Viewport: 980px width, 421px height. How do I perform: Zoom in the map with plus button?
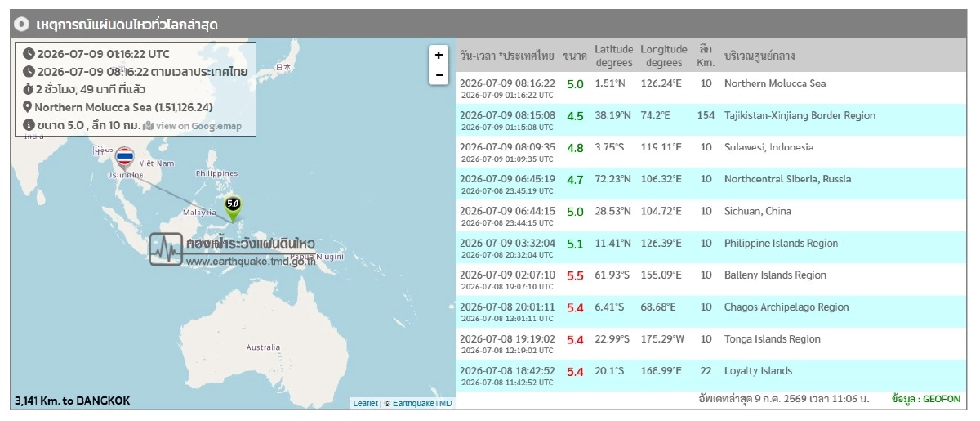pyautogui.click(x=439, y=55)
